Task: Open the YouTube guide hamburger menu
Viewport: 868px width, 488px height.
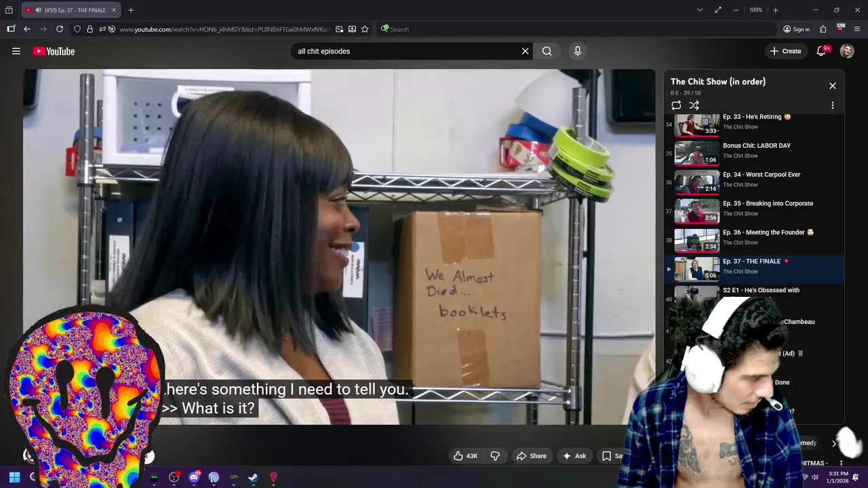Action: tap(16, 51)
